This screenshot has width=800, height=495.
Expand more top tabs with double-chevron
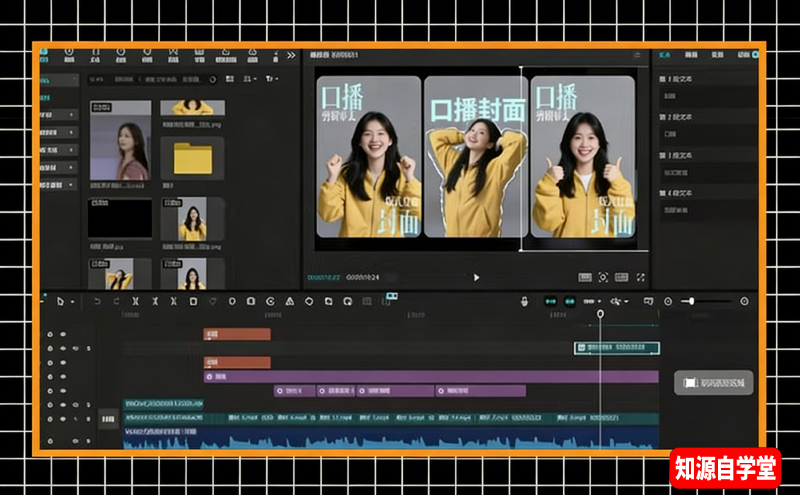click(291, 56)
